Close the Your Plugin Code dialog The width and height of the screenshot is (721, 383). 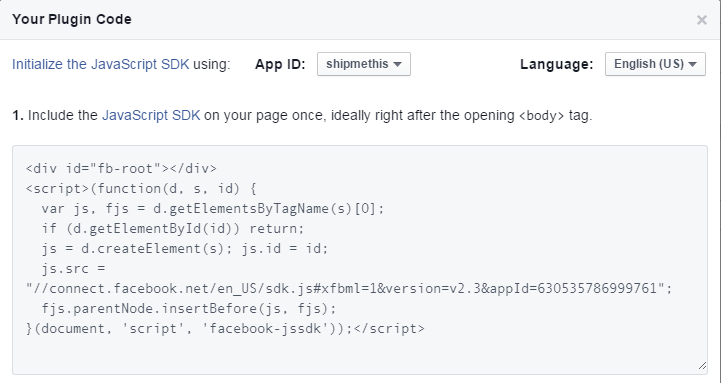pos(701,20)
